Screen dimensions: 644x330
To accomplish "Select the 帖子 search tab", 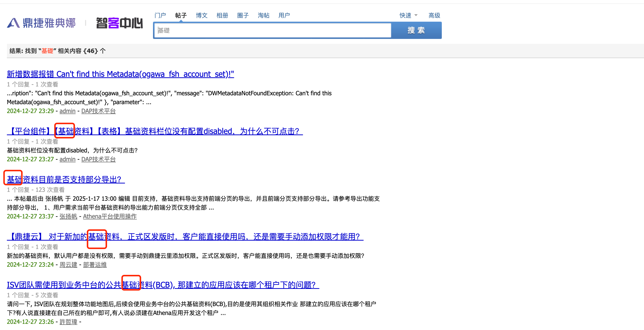I will pos(181,16).
